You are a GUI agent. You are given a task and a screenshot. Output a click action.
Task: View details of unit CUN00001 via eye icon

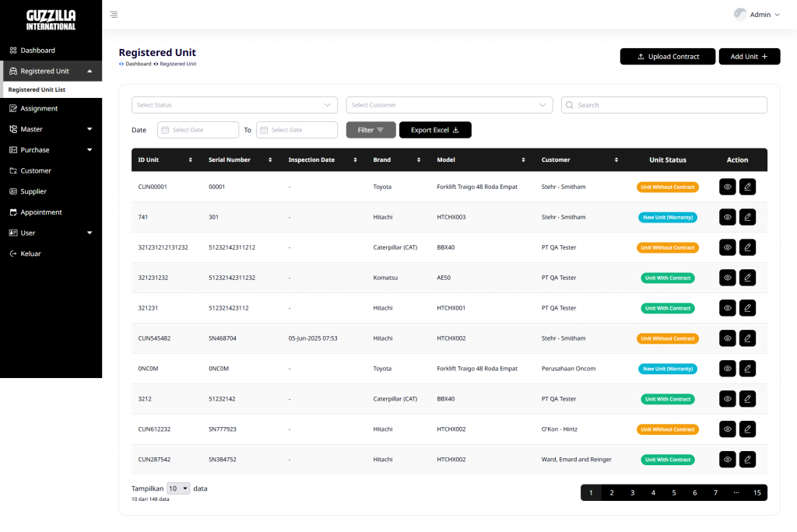point(728,187)
